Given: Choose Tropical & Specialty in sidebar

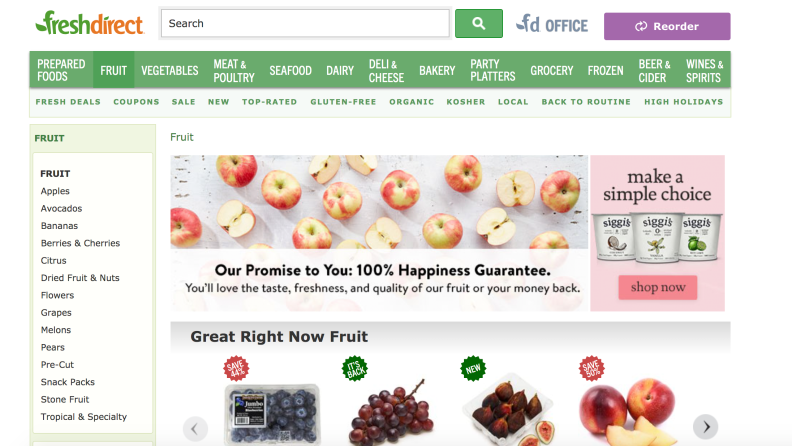Looking at the screenshot, I should coord(84,417).
